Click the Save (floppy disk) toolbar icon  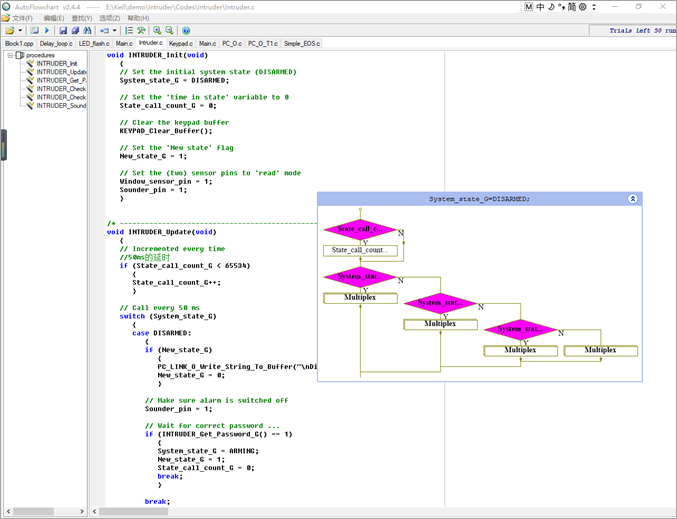[63, 30]
